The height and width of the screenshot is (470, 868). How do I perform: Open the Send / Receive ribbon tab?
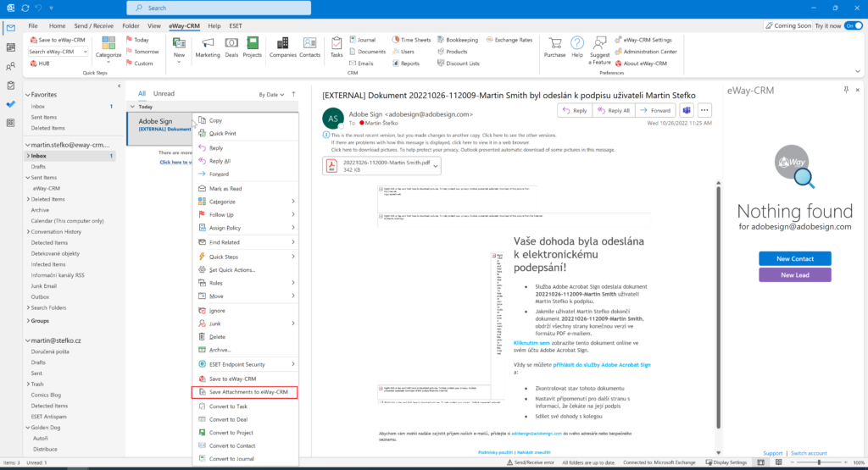(x=93, y=25)
